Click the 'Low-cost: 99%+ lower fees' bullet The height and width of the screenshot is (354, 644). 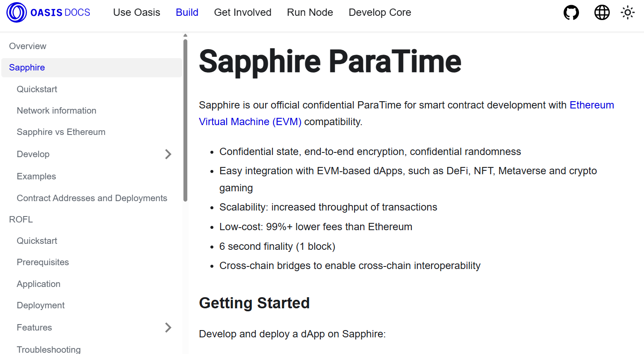pos(316,227)
